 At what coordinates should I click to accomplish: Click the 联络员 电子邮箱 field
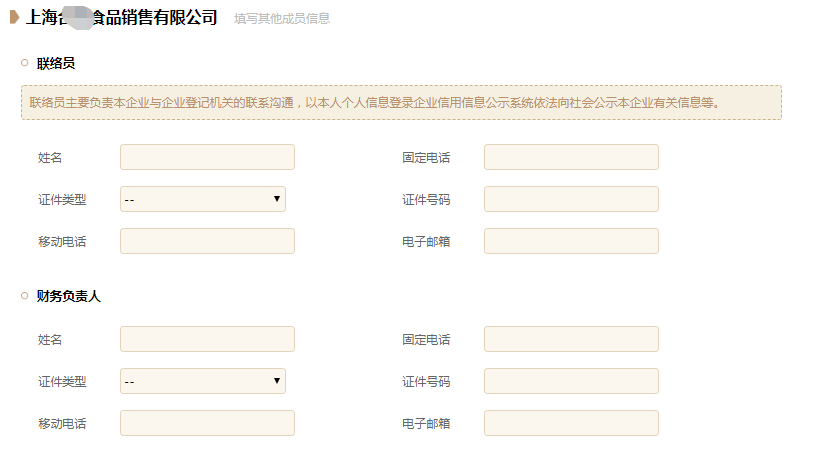(571, 241)
